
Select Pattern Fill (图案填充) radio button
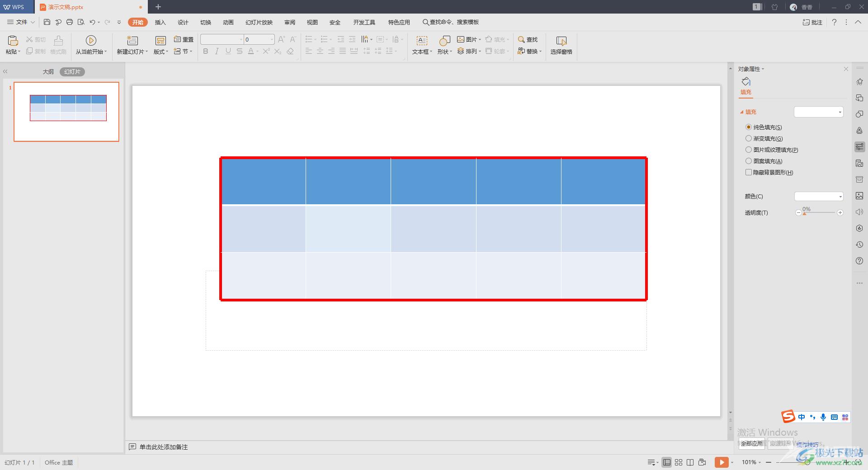point(748,161)
